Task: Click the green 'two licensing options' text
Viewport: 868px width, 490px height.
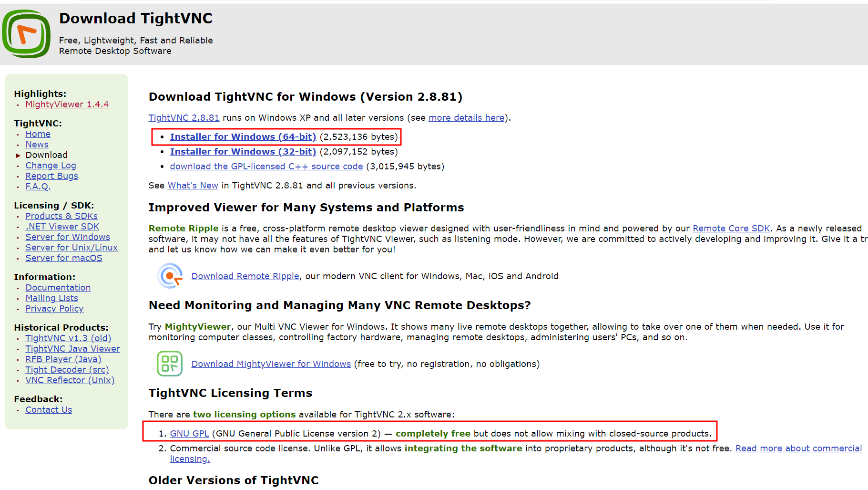Action: (x=245, y=415)
